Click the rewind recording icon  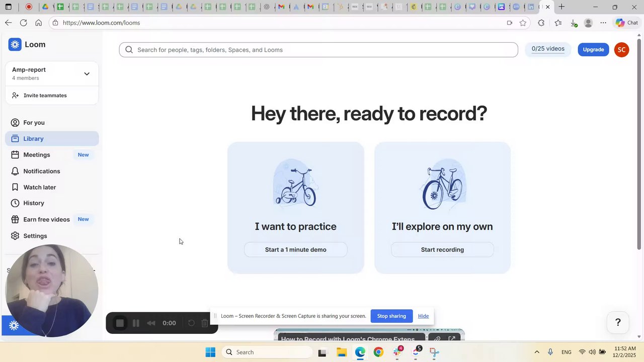point(151,323)
